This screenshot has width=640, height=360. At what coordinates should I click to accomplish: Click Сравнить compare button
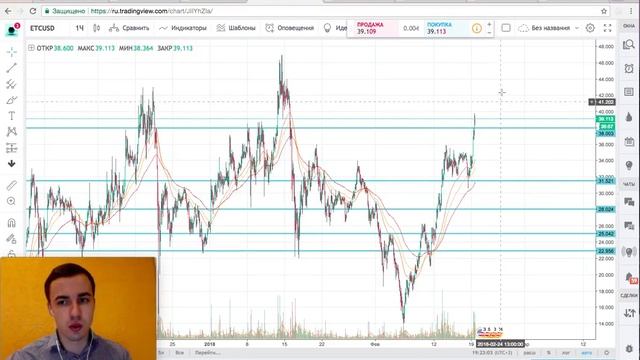129,28
